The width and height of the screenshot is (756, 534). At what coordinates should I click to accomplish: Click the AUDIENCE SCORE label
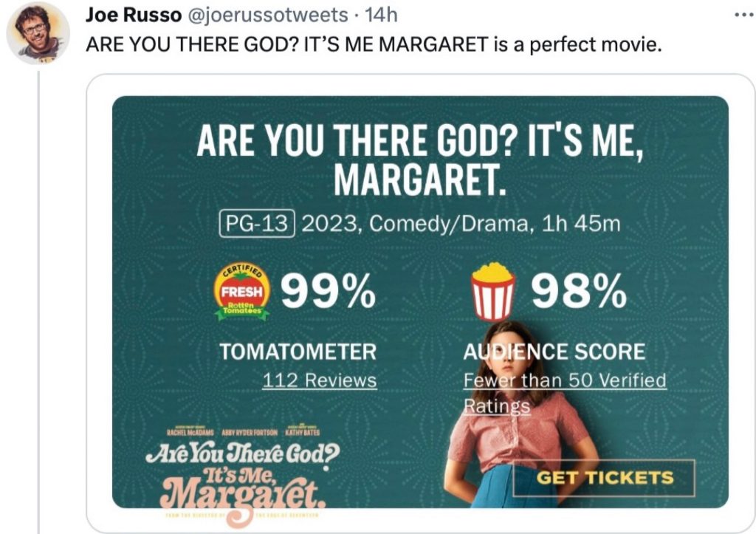[554, 352]
